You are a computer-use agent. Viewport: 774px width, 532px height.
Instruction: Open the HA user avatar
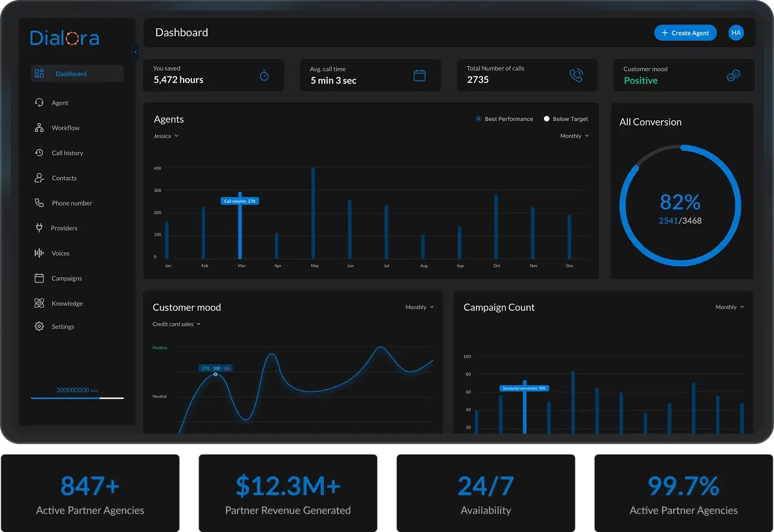pyautogui.click(x=736, y=32)
